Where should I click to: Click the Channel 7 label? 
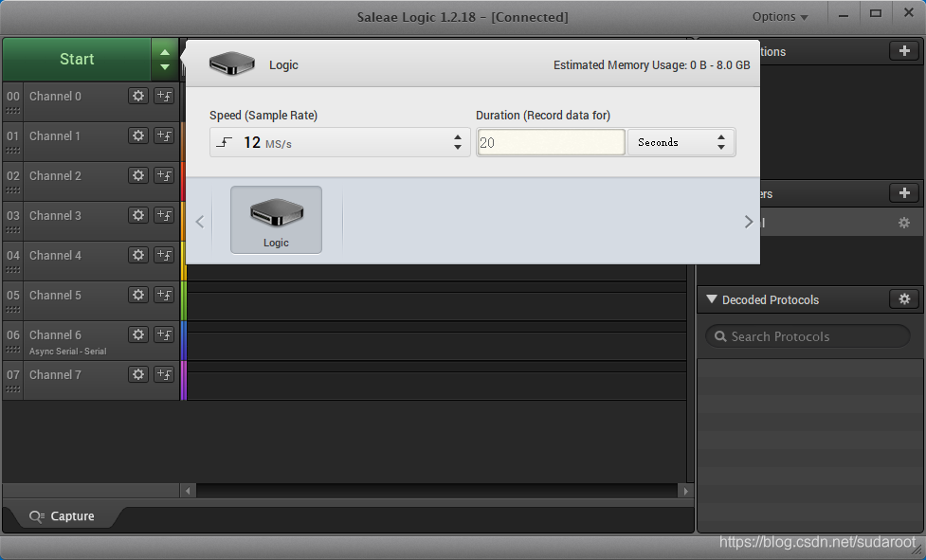[55, 374]
